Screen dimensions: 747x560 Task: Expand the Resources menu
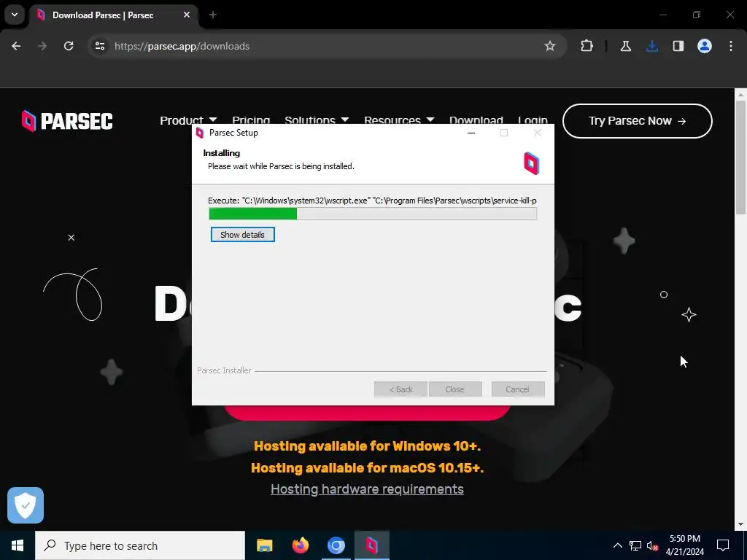point(399,120)
